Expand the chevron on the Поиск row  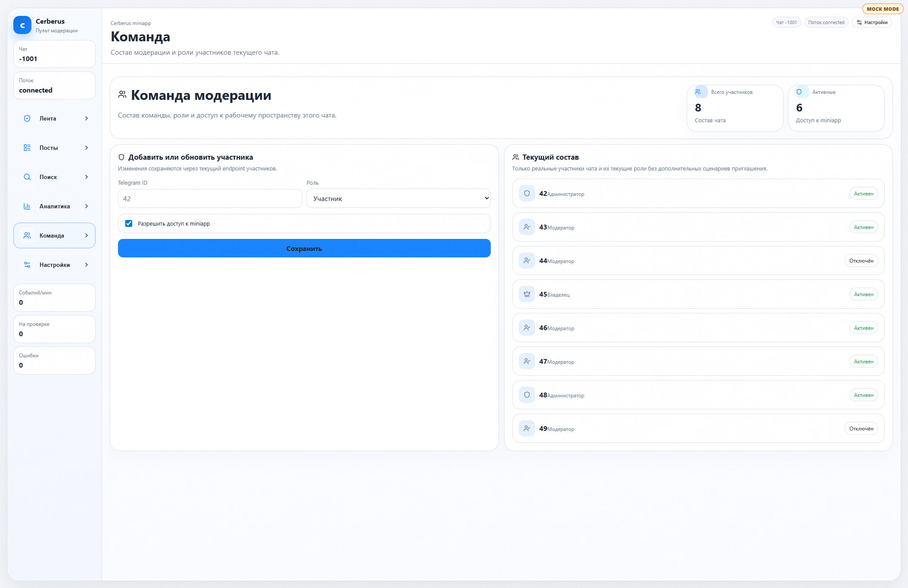(87, 177)
